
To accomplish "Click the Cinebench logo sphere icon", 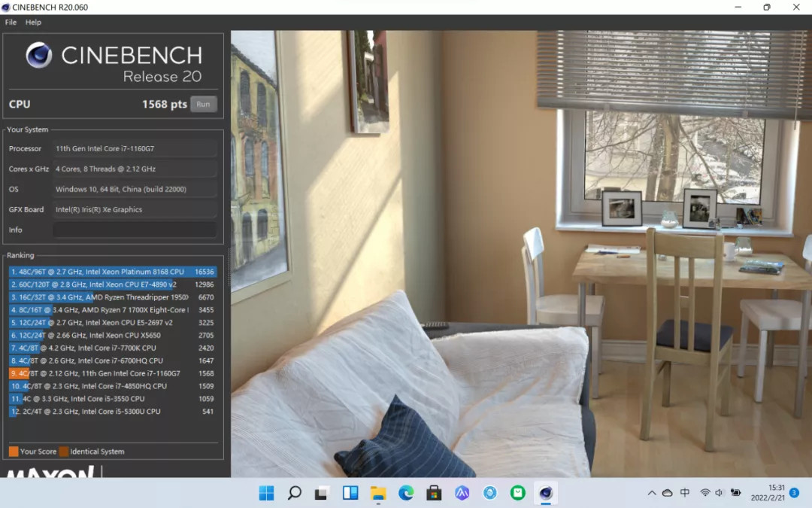I will [39, 55].
